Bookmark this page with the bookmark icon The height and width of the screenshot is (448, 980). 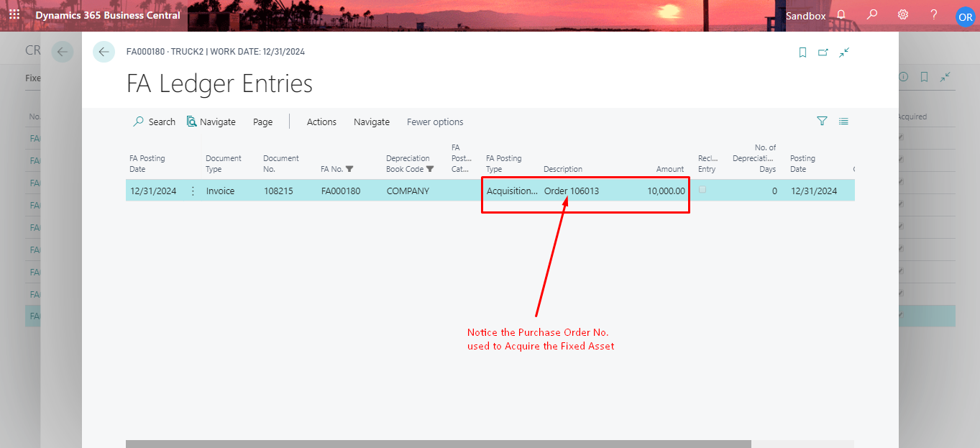pyautogui.click(x=802, y=52)
